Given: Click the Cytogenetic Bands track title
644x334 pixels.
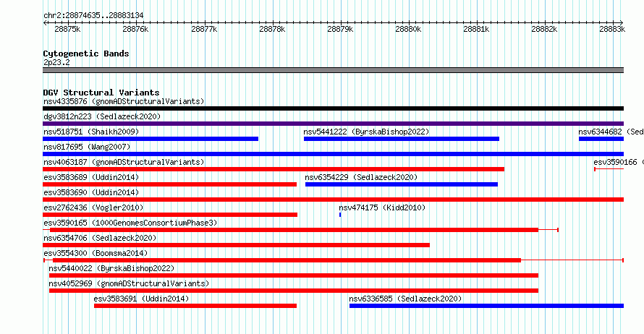Looking at the screenshot, I should tap(86, 53).
